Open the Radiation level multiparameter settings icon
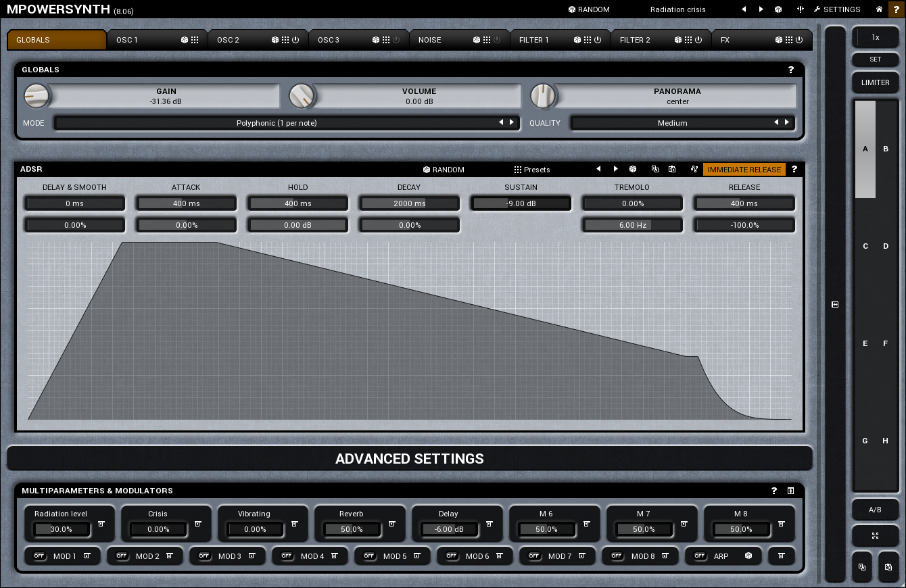906x588 pixels. click(x=101, y=524)
